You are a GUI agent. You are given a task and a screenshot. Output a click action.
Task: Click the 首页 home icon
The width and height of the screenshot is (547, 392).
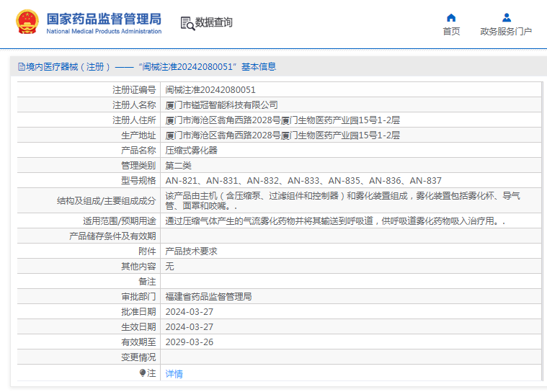pyautogui.click(x=451, y=17)
